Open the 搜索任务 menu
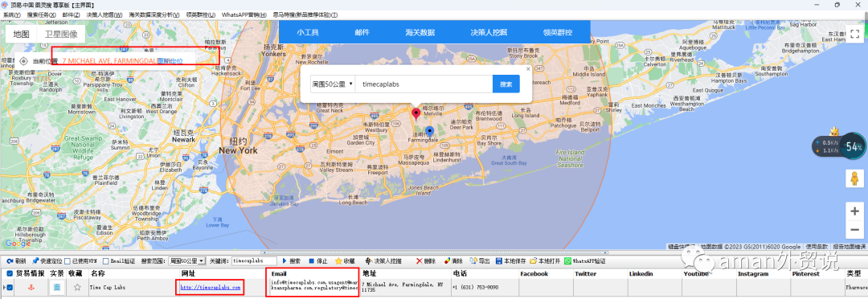868x299 pixels. pos(41,14)
